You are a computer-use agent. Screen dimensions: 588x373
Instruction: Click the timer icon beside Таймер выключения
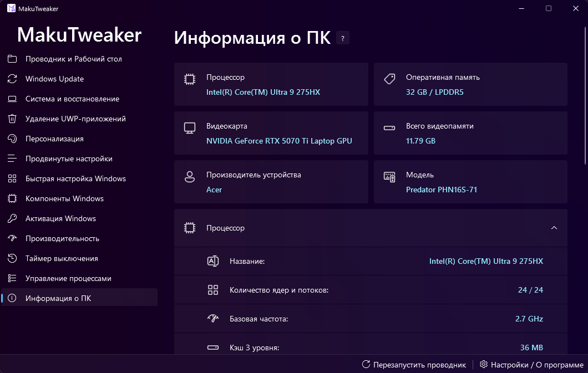(11, 258)
